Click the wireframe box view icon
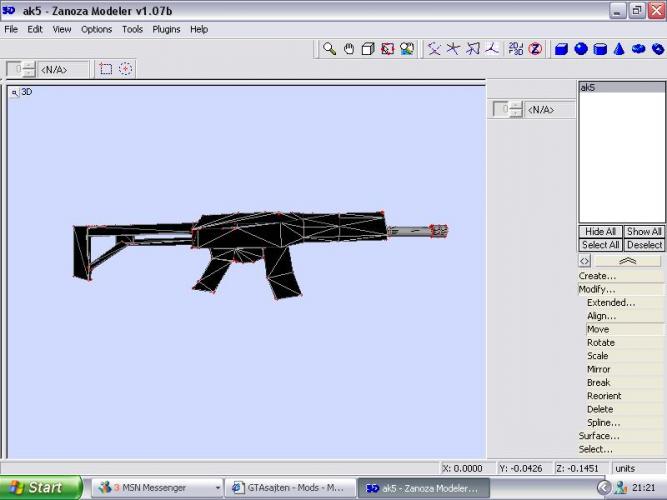Viewport: 667px width, 500px height. pyautogui.click(x=368, y=48)
